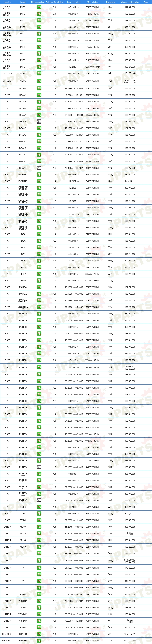Click petrol icon in Fiat Punto 99kW / 135KM row
Image resolution: width=152 pixels, height=644 pixels.
pyautogui.click(x=39, y=441)
